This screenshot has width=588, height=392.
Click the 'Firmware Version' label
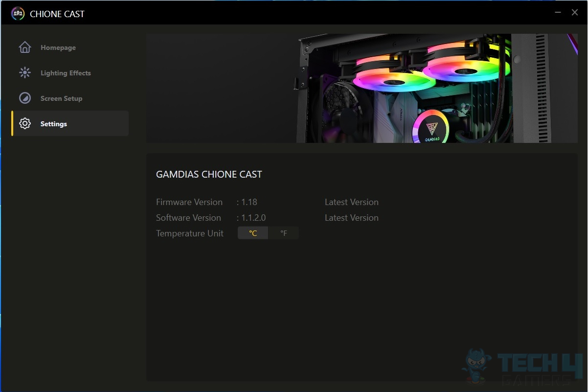[x=189, y=202]
